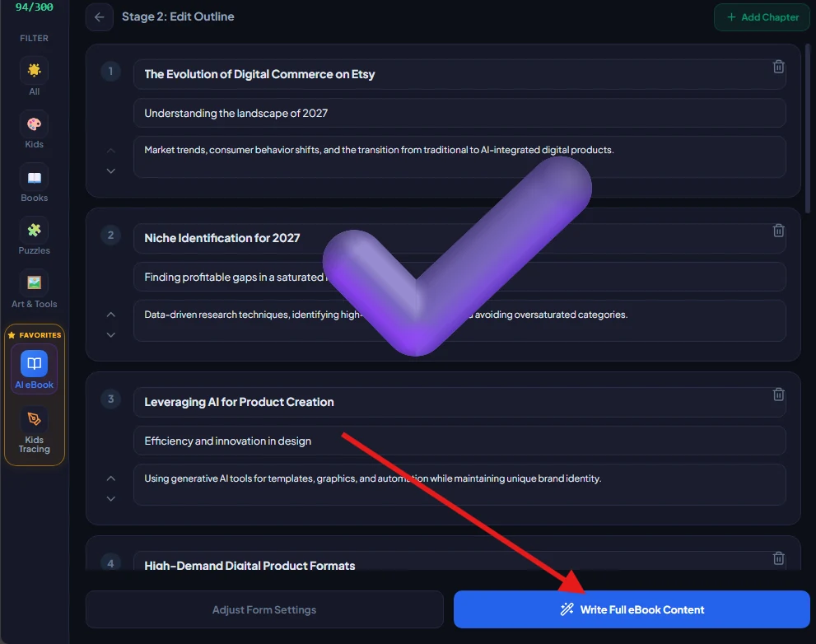Select the Puzzles filter icon
This screenshot has width=816, height=644.
point(35,230)
